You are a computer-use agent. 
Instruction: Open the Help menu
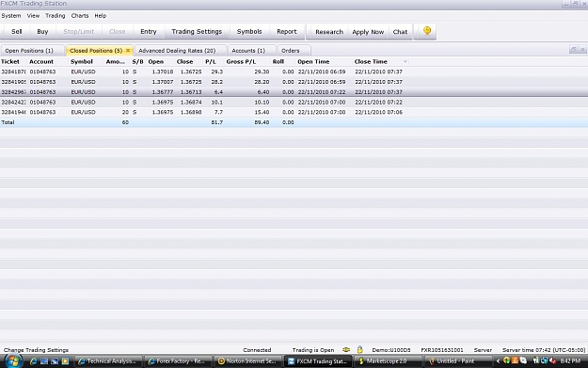tap(100, 16)
